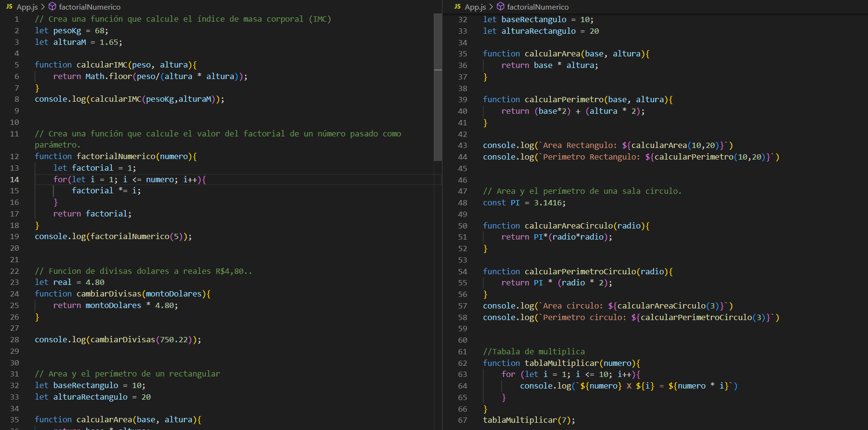The width and height of the screenshot is (868, 430).
Task: Place cursor on 'const PI = 3.1416;'
Action: 524,203
